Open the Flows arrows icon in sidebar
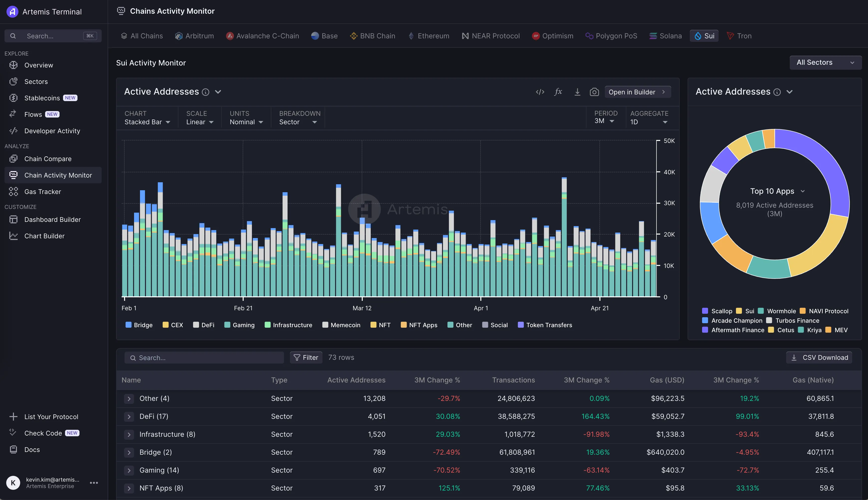Image resolution: width=868 pixels, height=500 pixels. point(13,114)
